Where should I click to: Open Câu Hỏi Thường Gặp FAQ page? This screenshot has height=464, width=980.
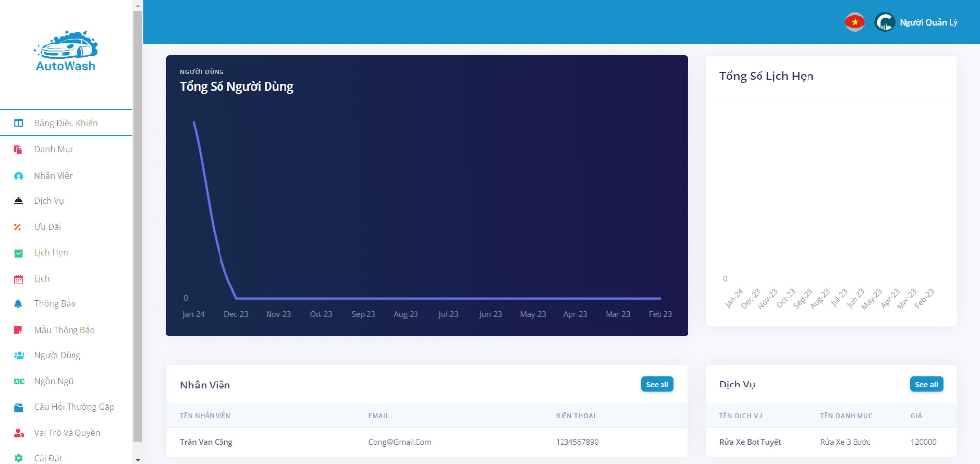[73, 406]
